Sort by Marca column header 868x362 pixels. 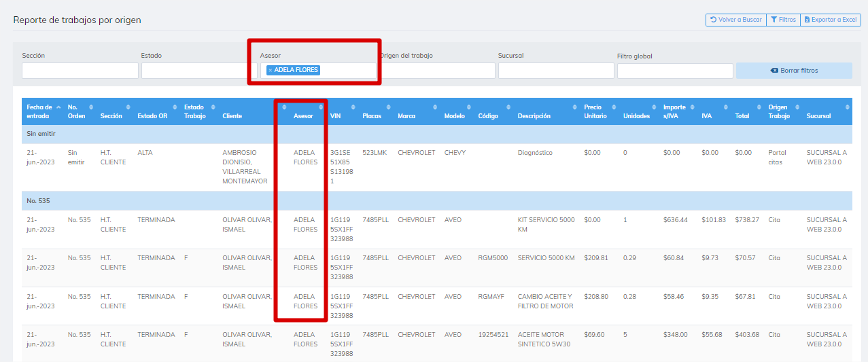coord(417,111)
